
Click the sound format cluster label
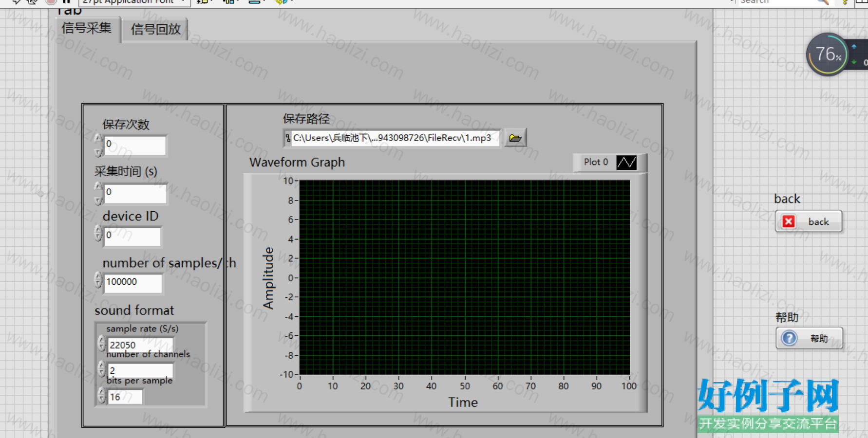(x=134, y=310)
